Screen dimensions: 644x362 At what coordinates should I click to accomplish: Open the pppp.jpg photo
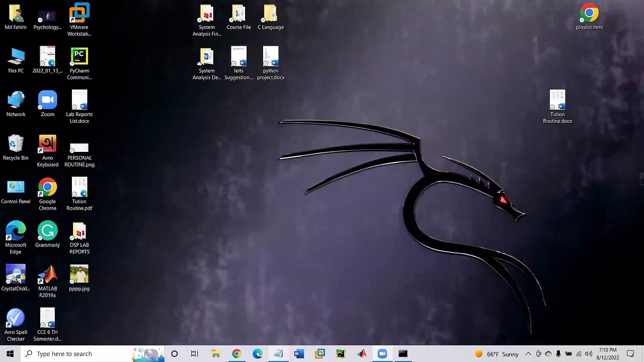point(79,279)
